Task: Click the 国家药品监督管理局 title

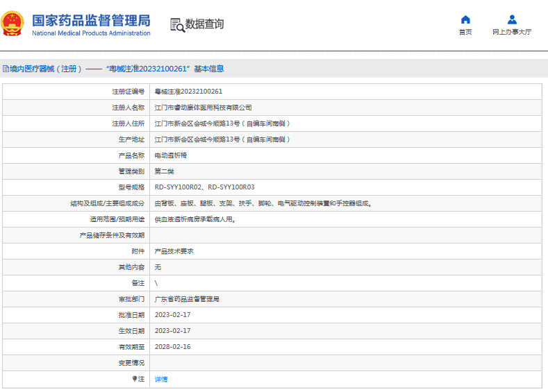Action: (x=91, y=21)
